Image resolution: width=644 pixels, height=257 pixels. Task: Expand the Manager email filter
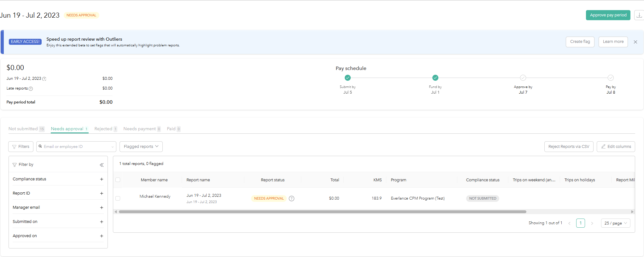pyautogui.click(x=102, y=207)
